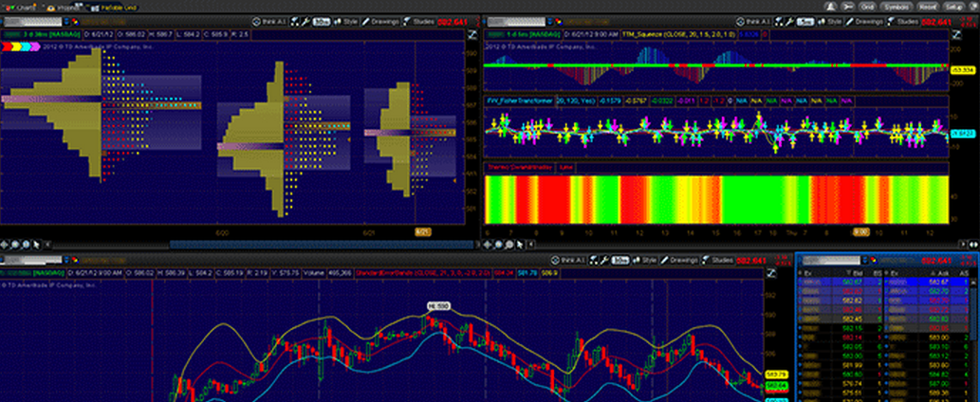Open Studies in the top-right chart
The height and width of the screenshot is (402, 980).
point(904,20)
